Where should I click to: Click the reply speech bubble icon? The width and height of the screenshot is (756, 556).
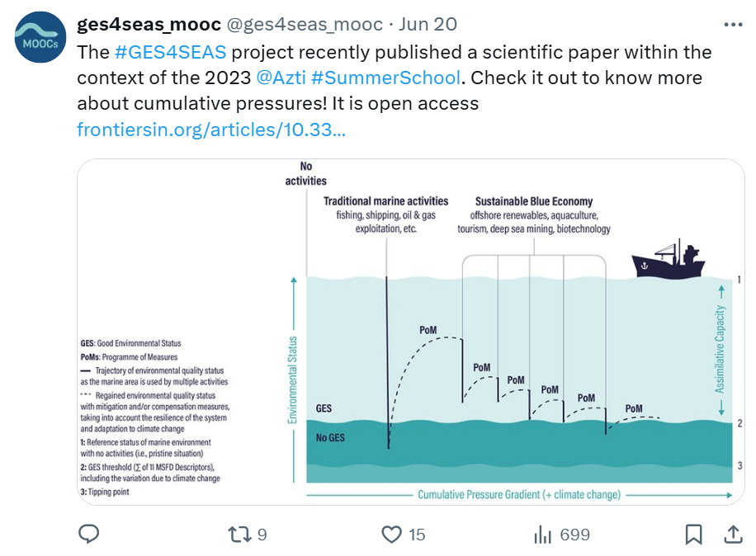89,535
